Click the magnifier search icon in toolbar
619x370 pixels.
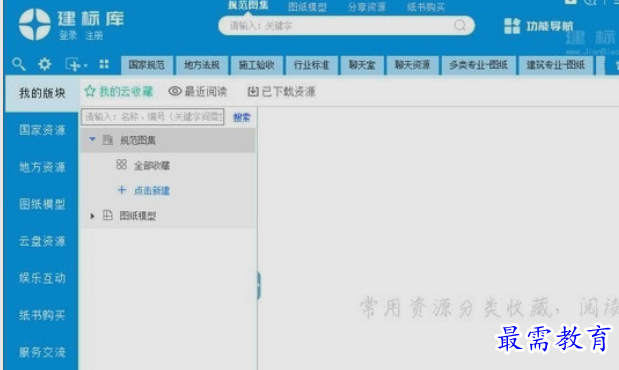point(18,64)
